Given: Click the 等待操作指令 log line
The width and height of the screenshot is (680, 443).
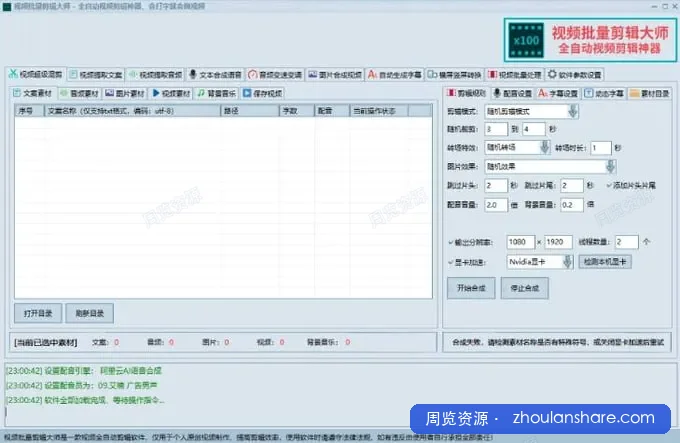Looking at the screenshot, I should point(85,400).
